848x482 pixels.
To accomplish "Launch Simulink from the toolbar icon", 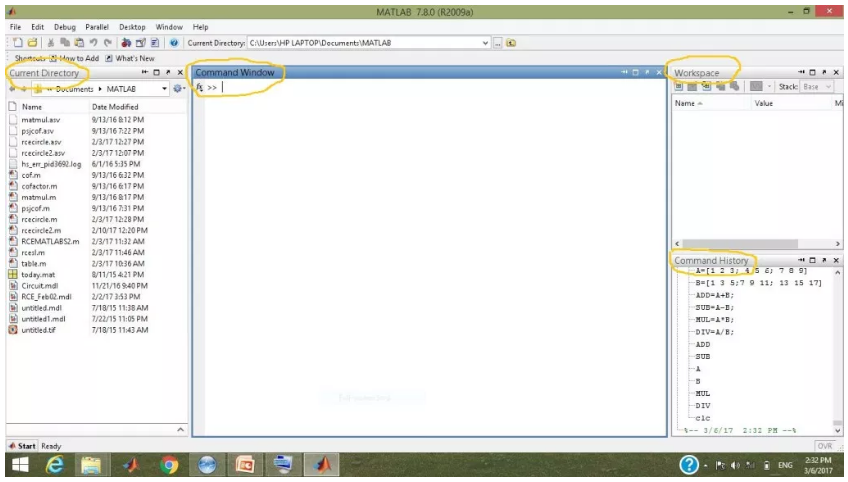I will click(x=126, y=43).
